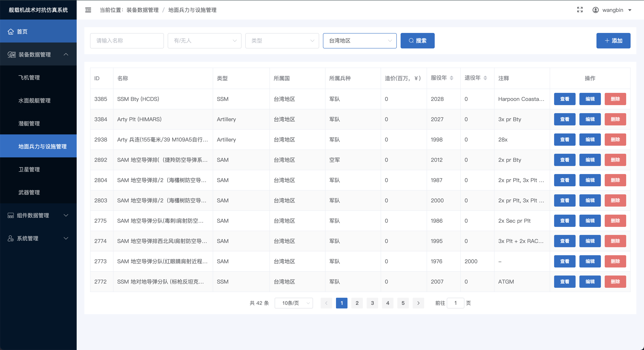The image size is (644, 350).
Task: Delete row 2803 entry
Action: tap(615, 200)
